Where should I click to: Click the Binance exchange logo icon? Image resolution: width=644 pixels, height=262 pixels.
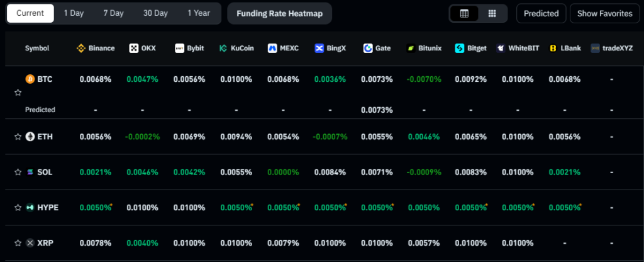tap(81, 48)
